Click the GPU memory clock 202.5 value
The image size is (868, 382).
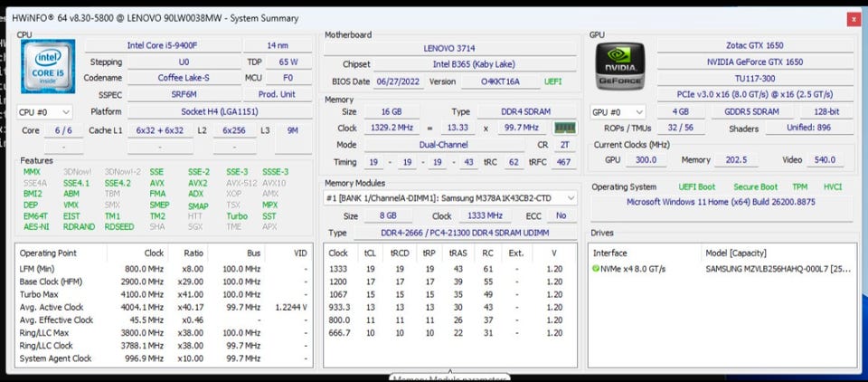[x=737, y=160]
